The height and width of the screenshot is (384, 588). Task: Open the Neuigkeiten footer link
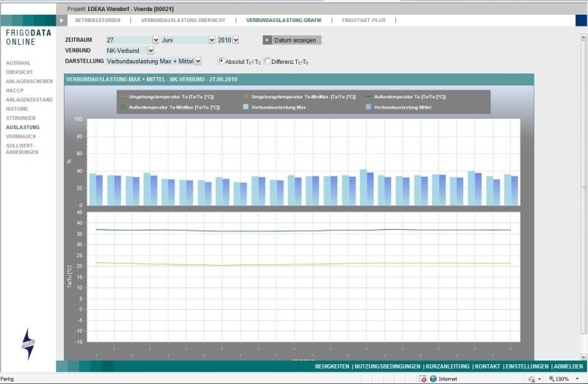pos(332,366)
